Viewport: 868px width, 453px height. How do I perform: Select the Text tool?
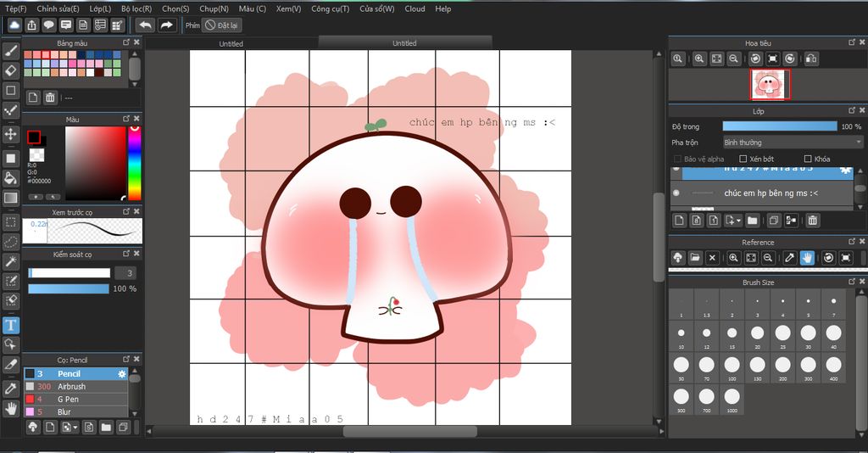click(10, 325)
